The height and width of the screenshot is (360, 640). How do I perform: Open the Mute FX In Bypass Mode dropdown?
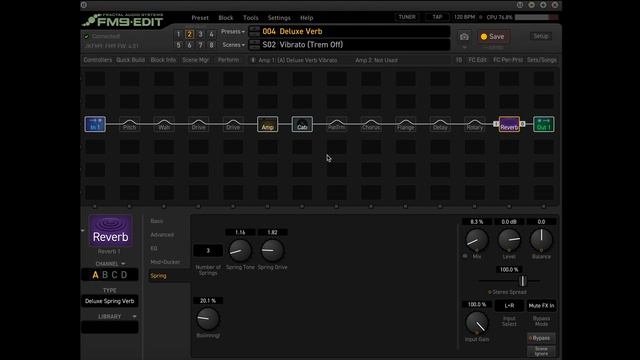[541, 305]
